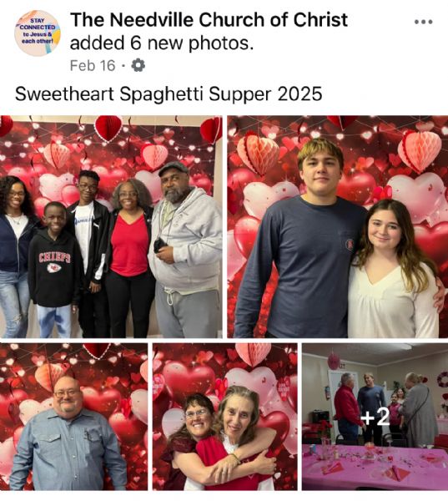Show the +2 remaining photos
Screen dimensions: 448x501
point(375,417)
